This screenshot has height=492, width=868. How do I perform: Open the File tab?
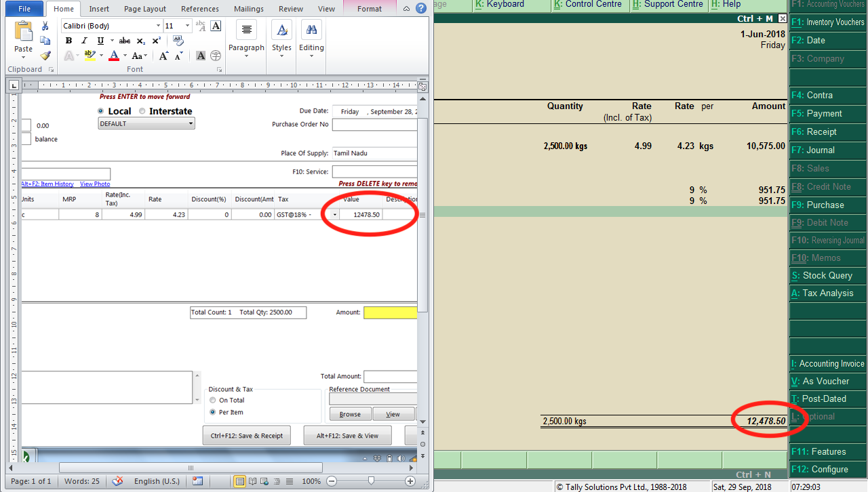coord(24,9)
